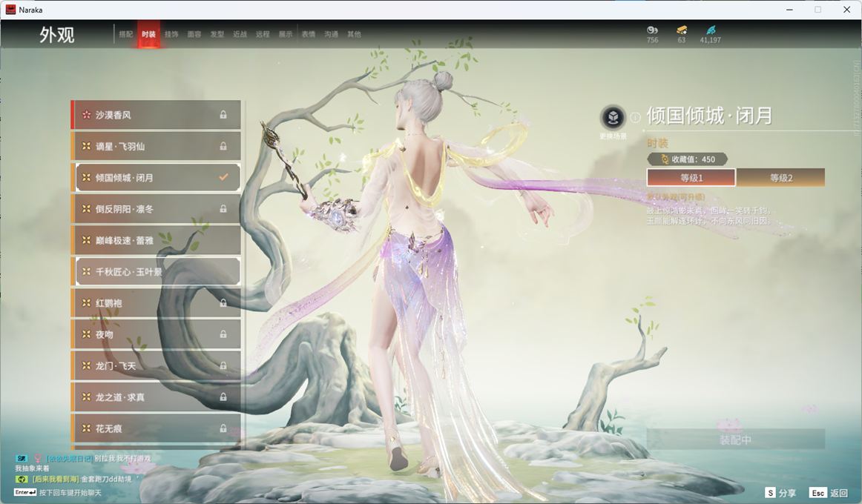
Task: Close the Naraka window
Action: point(846,10)
